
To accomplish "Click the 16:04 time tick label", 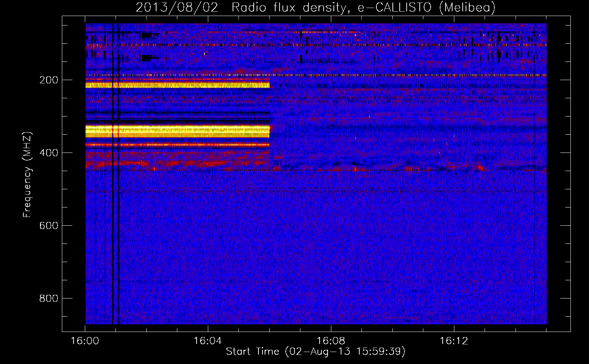I will (208, 341).
